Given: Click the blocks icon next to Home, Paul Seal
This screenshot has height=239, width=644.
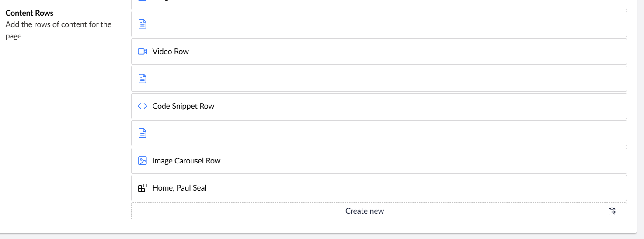Looking at the screenshot, I should [x=142, y=188].
